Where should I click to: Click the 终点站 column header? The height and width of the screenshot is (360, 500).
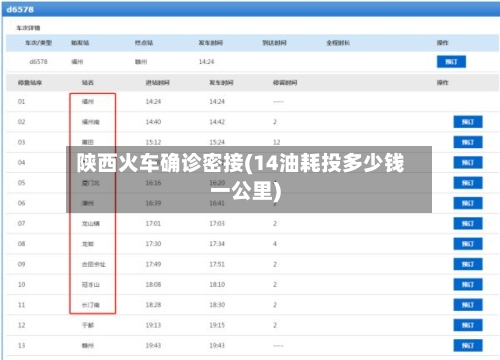tap(144, 43)
